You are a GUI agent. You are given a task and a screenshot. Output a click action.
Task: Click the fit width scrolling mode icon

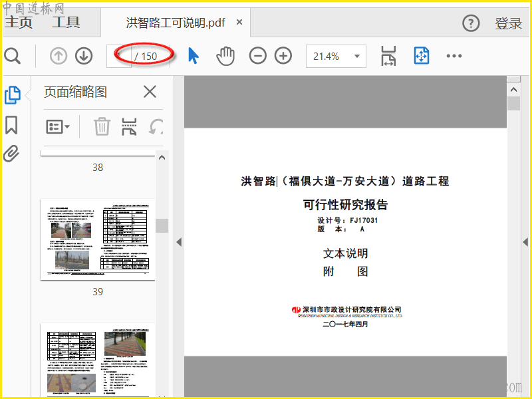click(388, 56)
